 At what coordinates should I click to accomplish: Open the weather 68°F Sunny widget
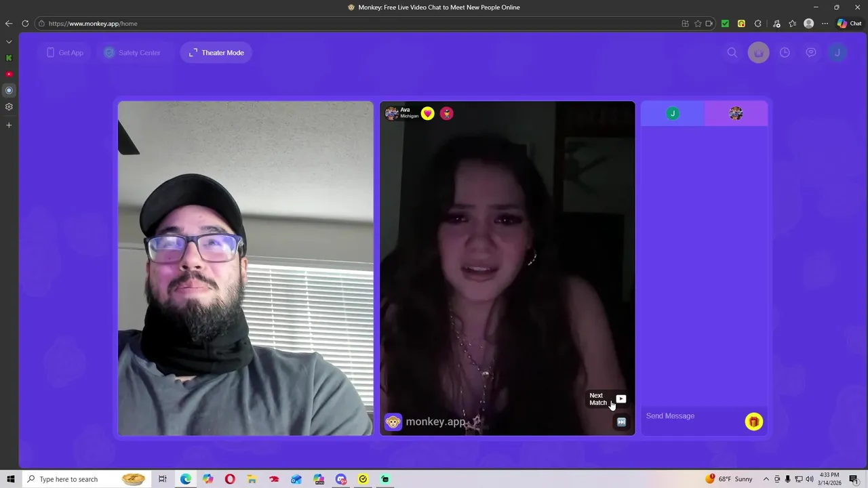[729, 479]
